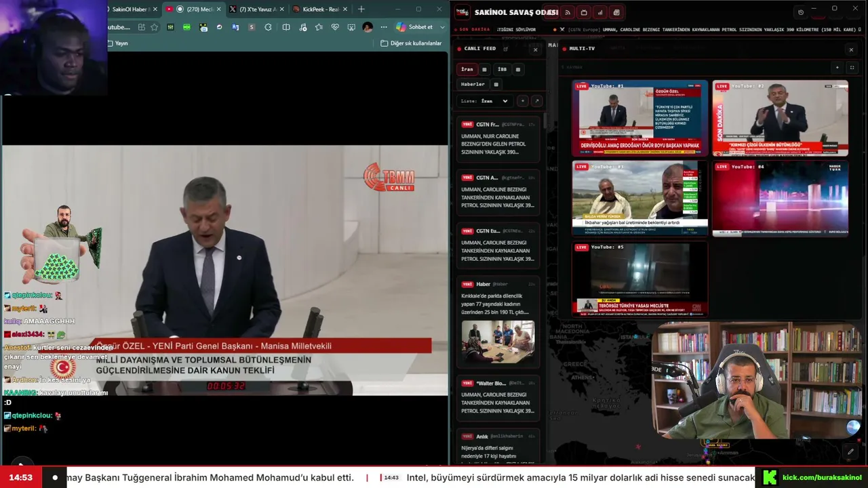
Task: Open the S extension icon in toolbar
Action: (x=252, y=27)
